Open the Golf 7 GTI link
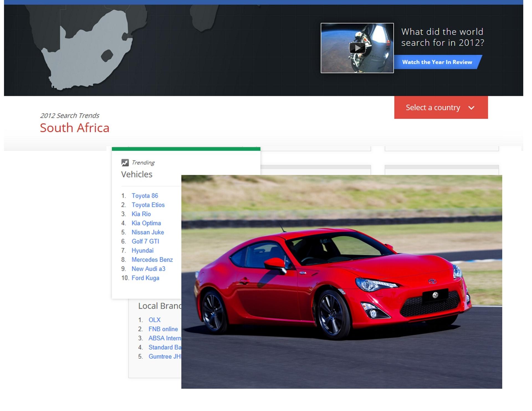The width and height of the screenshot is (532, 411). point(145,241)
